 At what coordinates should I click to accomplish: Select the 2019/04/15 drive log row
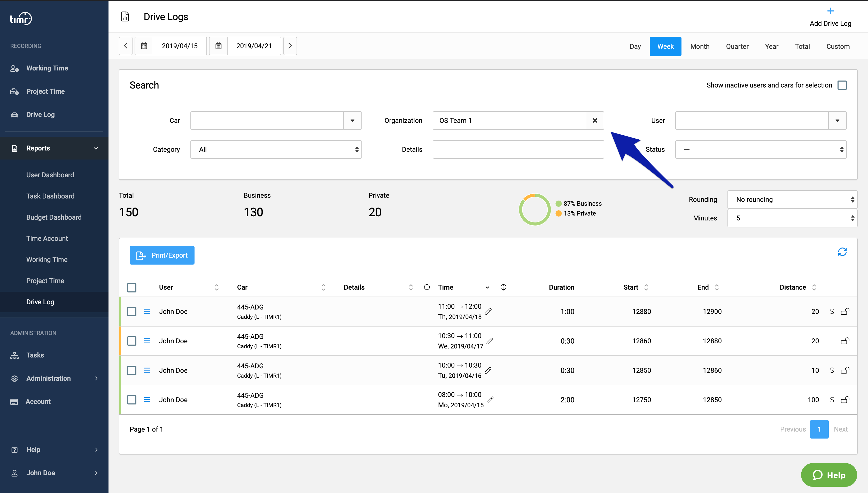click(132, 400)
